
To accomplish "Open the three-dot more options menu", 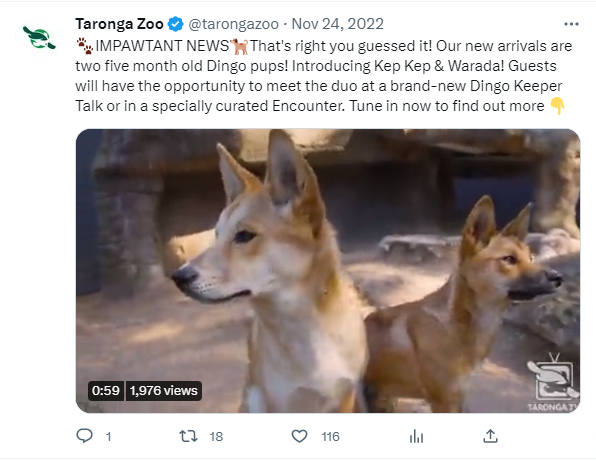I will (x=571, y=24).
